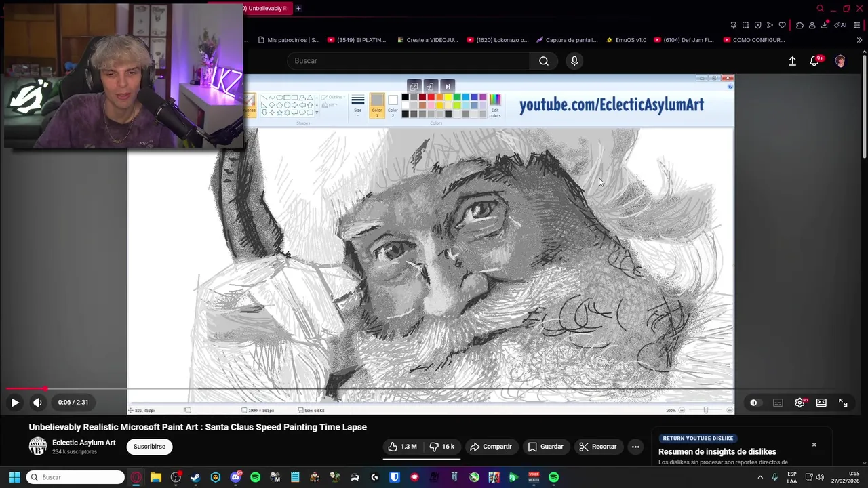Switch to theater mode
The height and width of the screenshot is (488, 868).
[x=821, y=403]
